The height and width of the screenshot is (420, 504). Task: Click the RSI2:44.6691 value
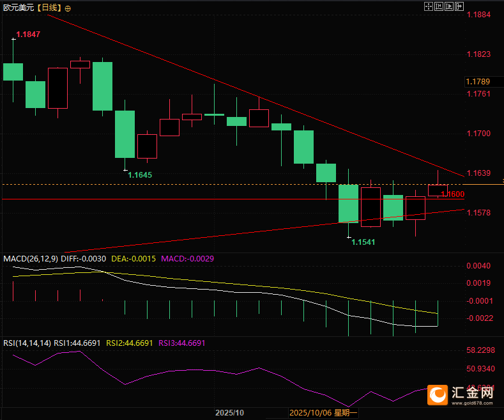[130, 343]
